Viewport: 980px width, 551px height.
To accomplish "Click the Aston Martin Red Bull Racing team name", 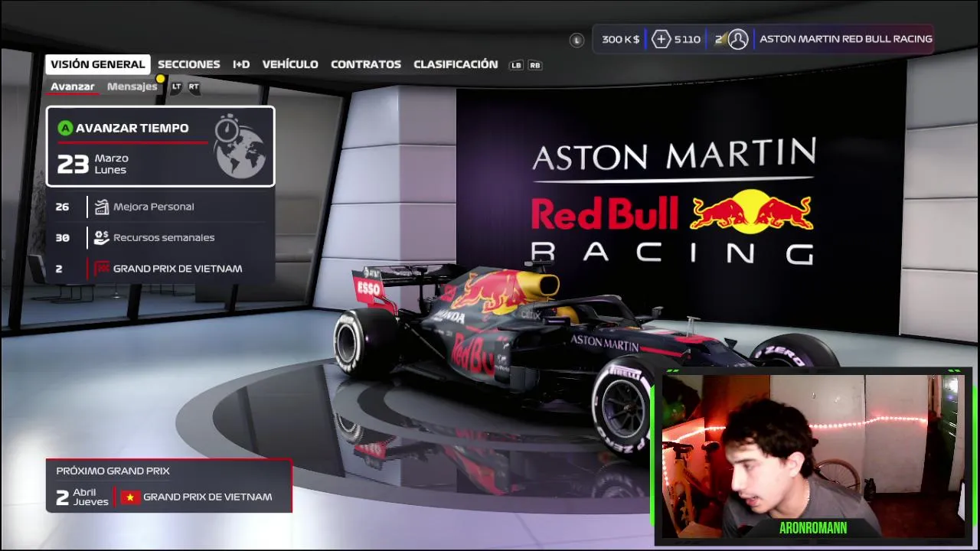I will 846,39.
